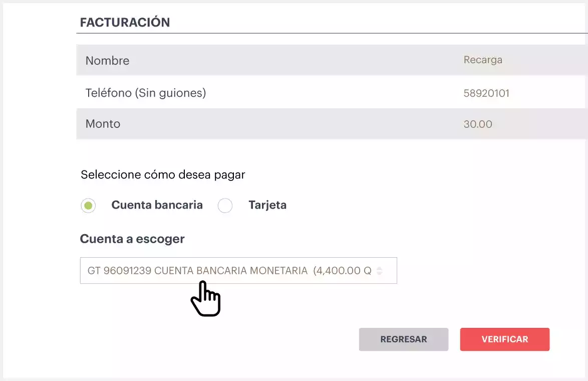
Task: Click the "Cuenta bancaria" option label
Action: point(157,205)
